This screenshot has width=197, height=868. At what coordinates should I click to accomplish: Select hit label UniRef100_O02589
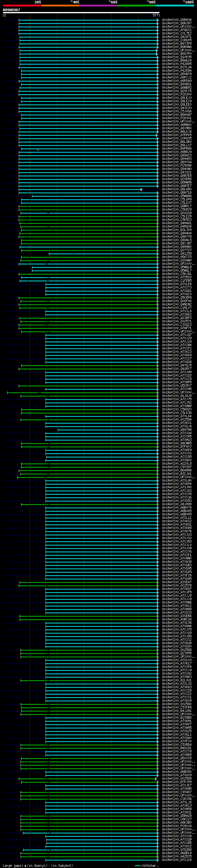tap(177, 779)
